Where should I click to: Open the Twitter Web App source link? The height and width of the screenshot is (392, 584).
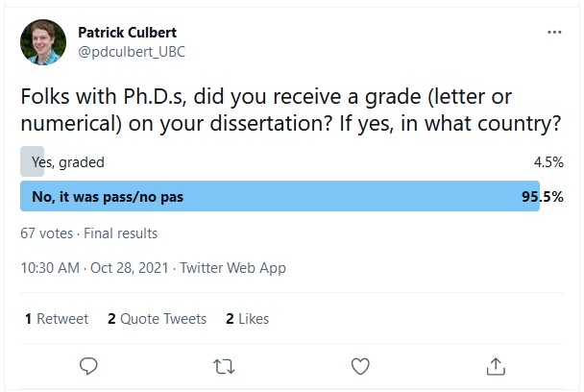(x=232, y=268)
